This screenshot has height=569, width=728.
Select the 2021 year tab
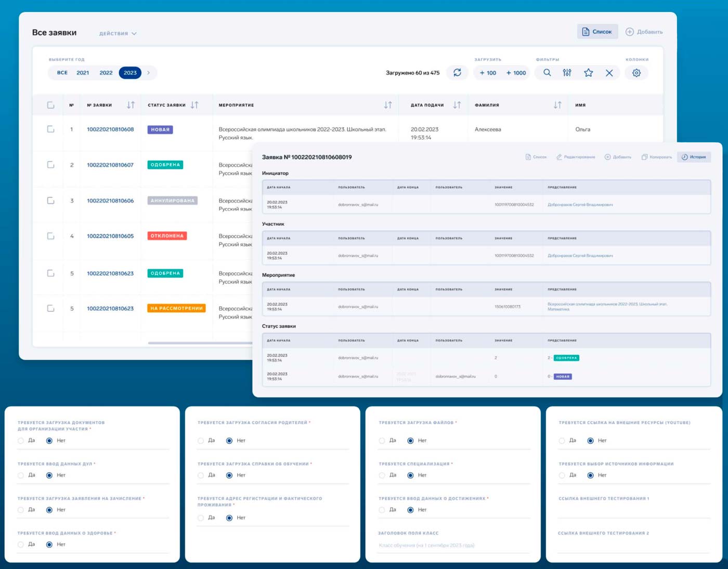83,73
